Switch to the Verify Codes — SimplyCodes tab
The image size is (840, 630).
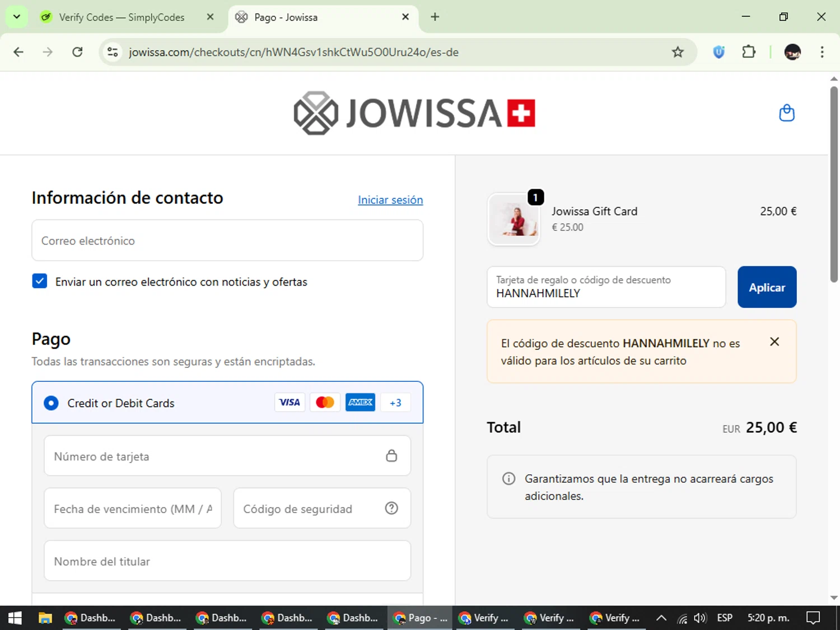coord(122,17)
